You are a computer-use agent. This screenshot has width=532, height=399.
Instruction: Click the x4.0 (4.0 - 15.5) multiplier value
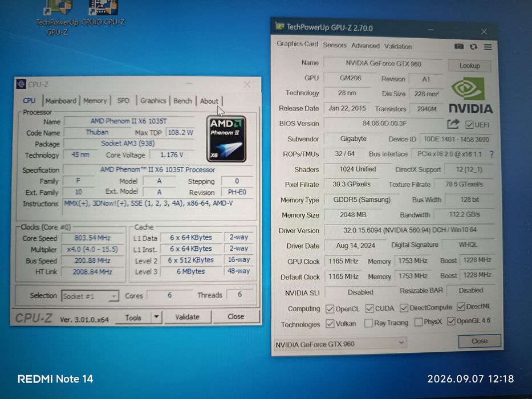(92, 250)
